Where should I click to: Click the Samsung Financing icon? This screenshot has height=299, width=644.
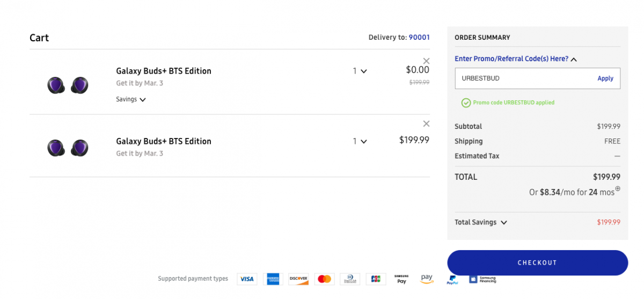482,279
